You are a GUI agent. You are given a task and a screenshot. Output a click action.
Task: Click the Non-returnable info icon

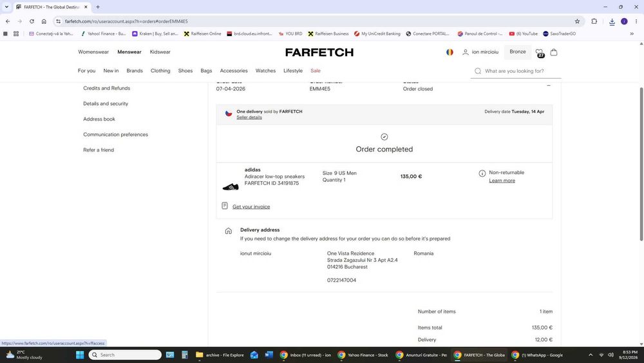482,173
